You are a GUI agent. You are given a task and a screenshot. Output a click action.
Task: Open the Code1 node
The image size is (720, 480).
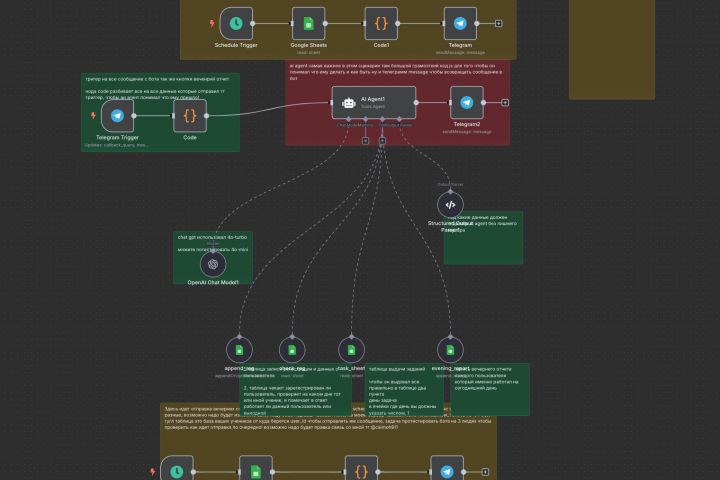pyautogui.click(x=381, y=23)
